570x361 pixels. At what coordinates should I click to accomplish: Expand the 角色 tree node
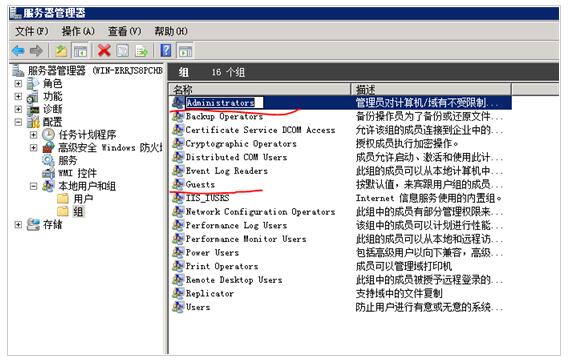[18, 84]
